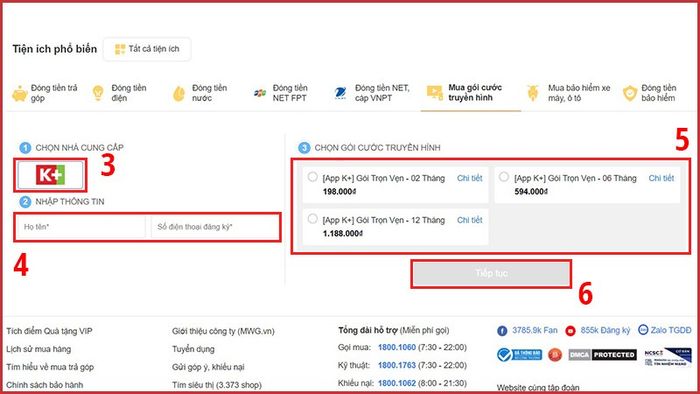Click the Tiếp tục button
The image size is (700, 394).
tap(491, 274)
